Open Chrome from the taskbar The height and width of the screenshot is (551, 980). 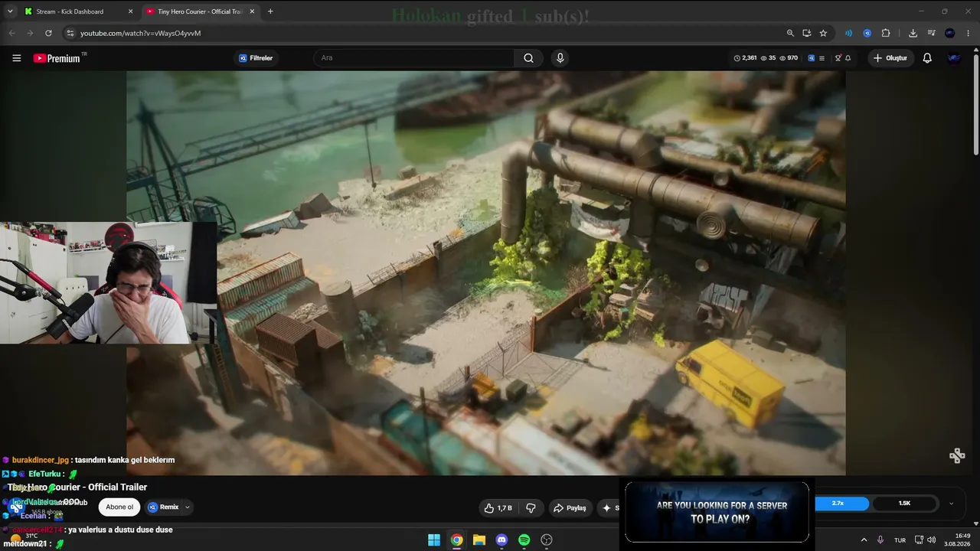pos(456,540)
